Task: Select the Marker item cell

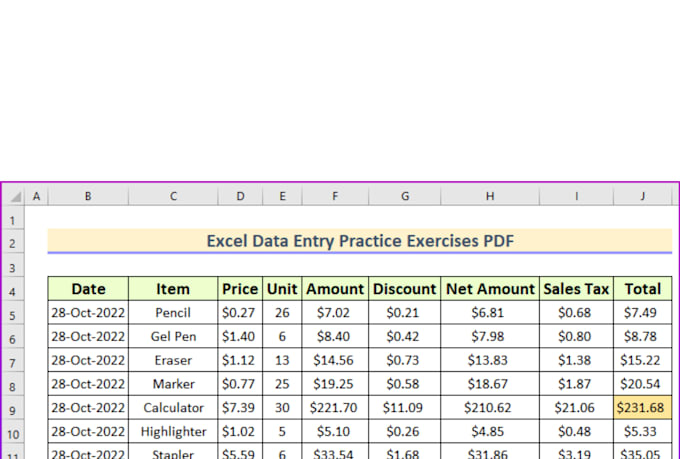Action: point(173,384)
